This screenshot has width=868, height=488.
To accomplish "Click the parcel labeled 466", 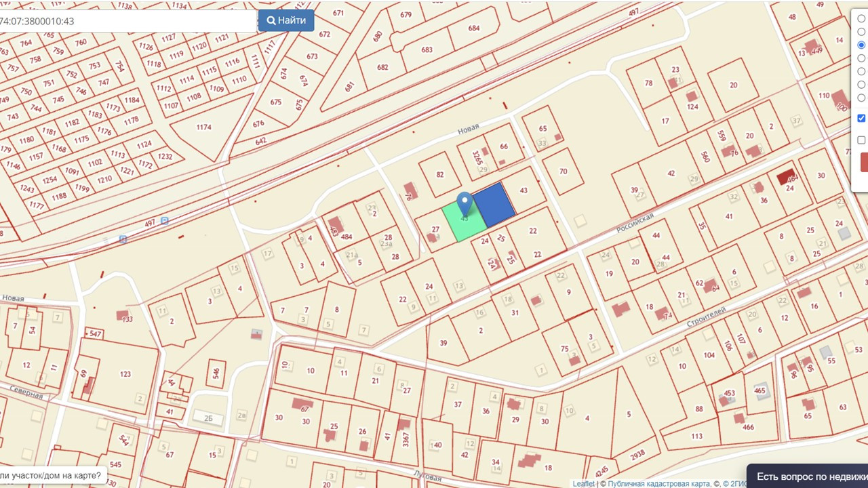I will pos(748,427).
